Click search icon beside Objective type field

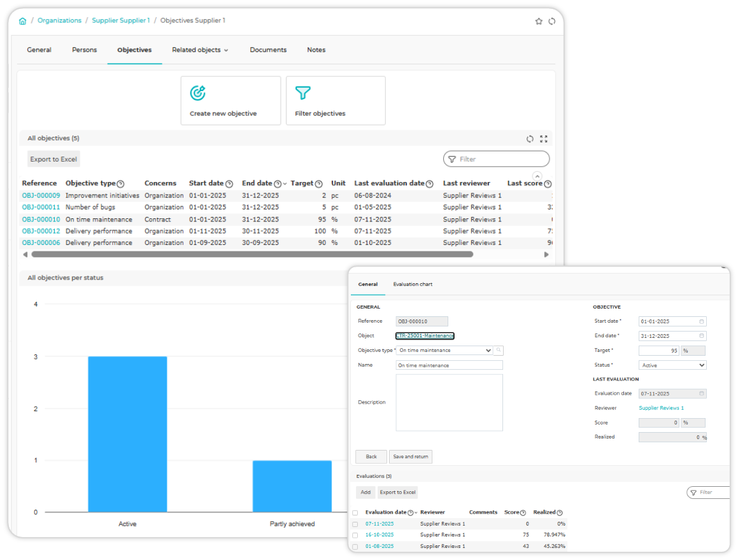[499, 350]
